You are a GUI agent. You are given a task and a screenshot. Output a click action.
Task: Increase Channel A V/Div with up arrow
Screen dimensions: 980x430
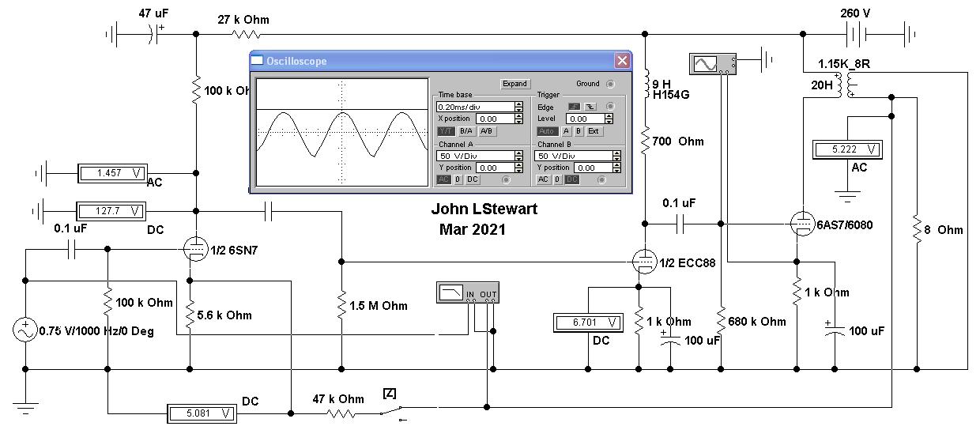[x=518, y=153]
